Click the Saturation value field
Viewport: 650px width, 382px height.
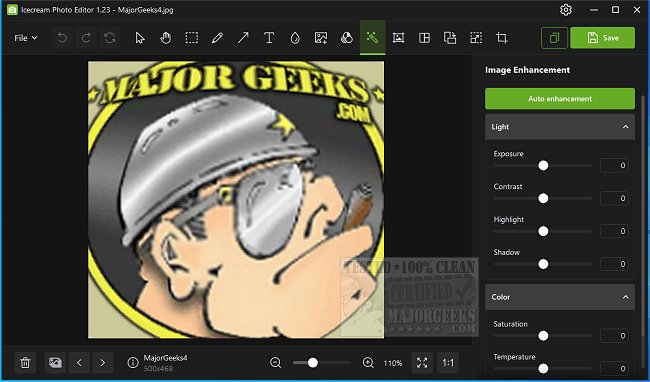coord(614,336)
